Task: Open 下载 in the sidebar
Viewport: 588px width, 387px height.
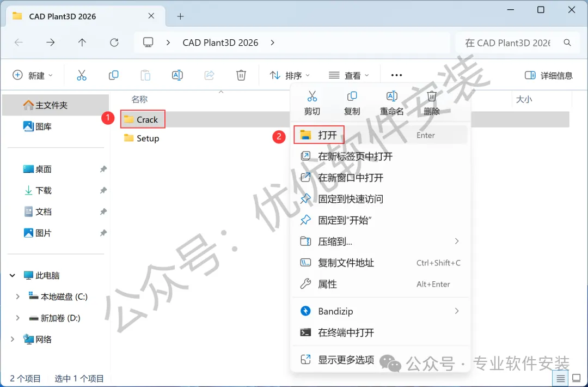Action: point(56,190)
